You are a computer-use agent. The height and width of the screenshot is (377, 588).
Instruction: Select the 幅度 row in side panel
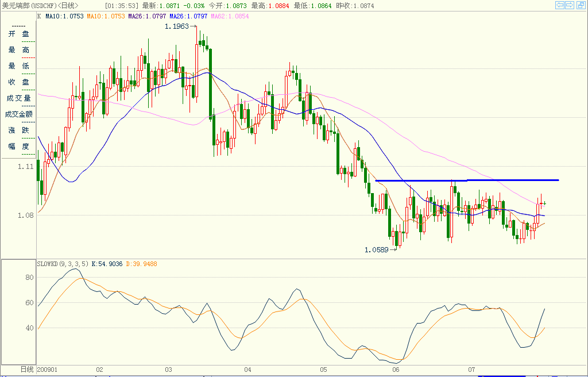click(19, 147)
